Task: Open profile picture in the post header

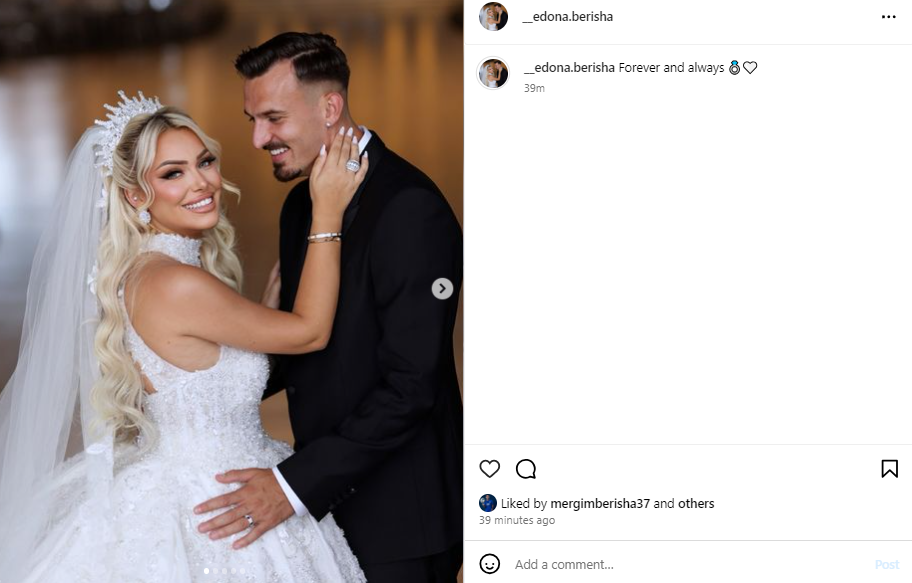Action: [493, 16]
